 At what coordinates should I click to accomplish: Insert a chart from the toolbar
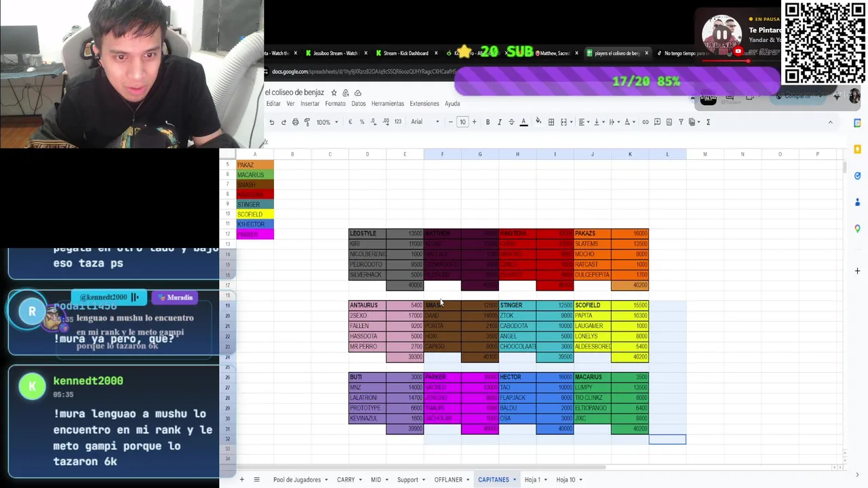click(669, 122)
